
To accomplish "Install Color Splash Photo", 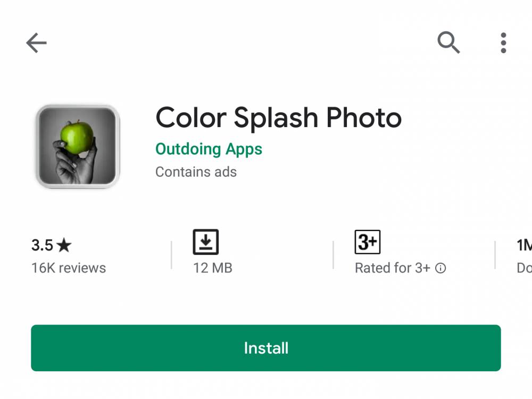I will pyautogui.click(x=265, y=348).
